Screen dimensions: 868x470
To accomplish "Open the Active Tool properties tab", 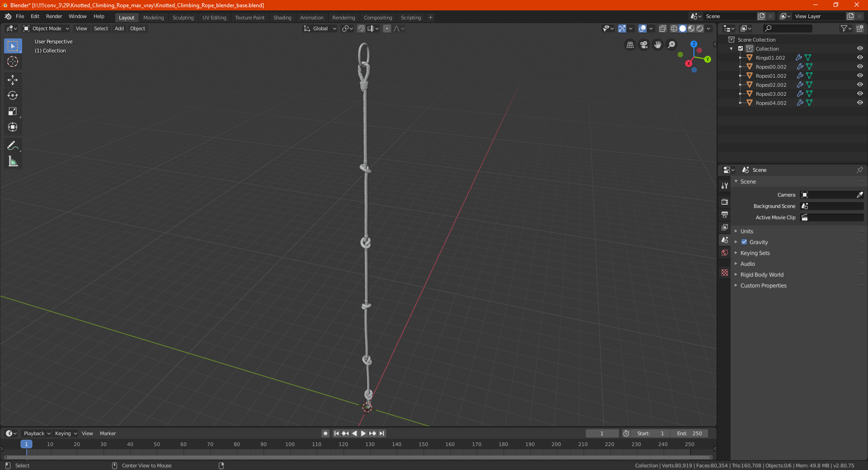I will pyautogui.click(x=725, y=186).
